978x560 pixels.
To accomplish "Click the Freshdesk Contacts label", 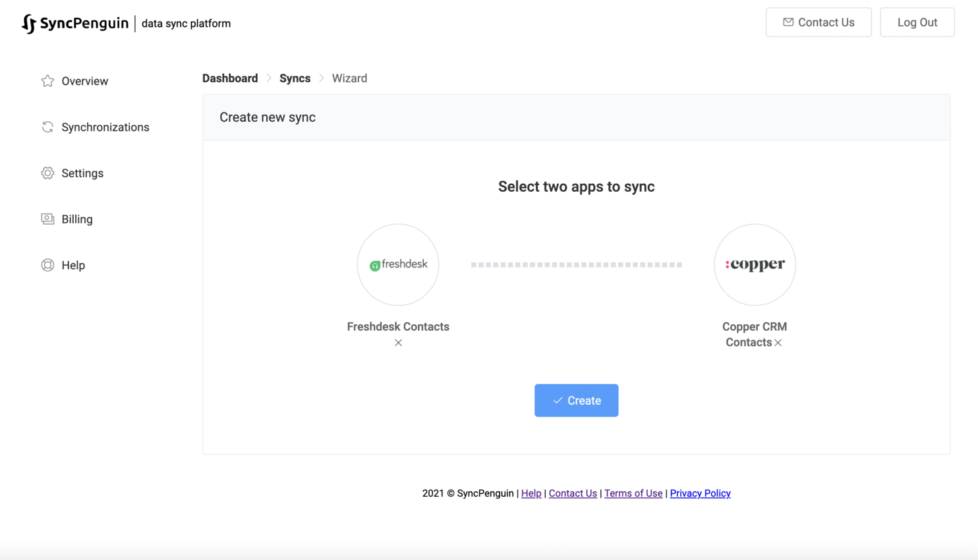I will point(398,327).
